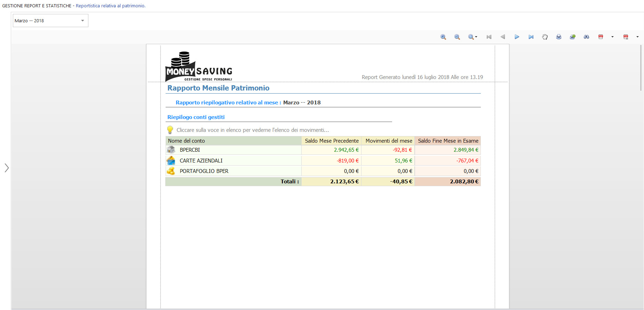Click the Saldo Fine Mese in Esame header
Viewport: 644px width, 310px height.
pos(448,141)
